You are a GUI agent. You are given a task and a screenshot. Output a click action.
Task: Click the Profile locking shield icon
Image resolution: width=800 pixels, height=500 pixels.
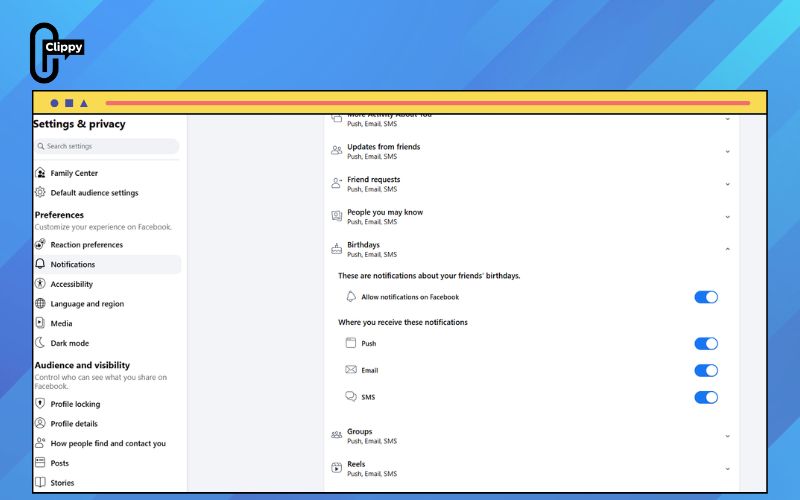point(40,404)
